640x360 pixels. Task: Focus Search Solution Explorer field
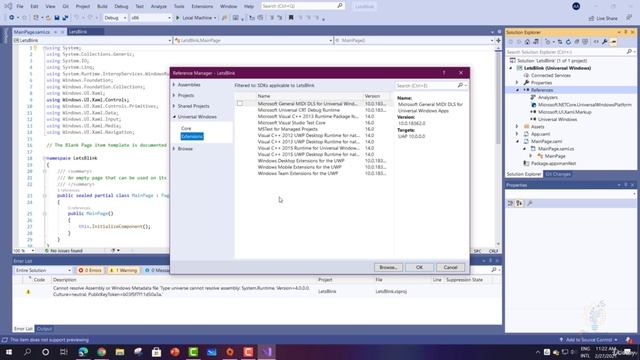567,52
